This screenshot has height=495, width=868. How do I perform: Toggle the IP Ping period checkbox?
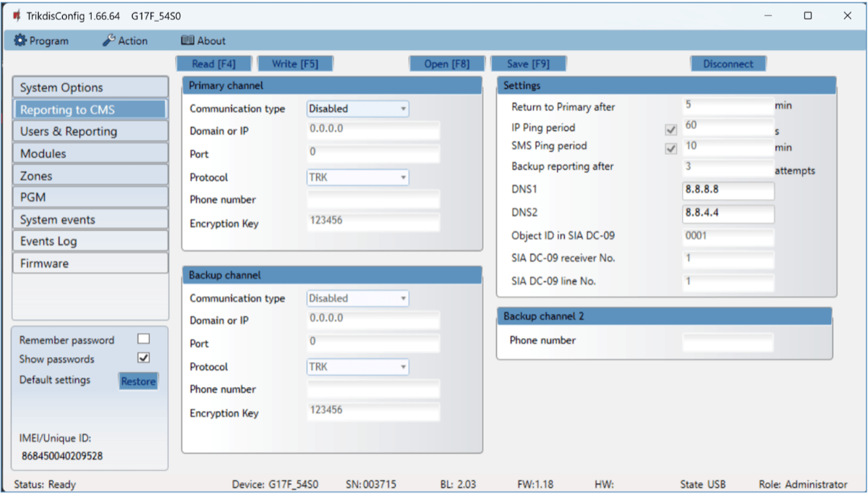coord(671,130)
